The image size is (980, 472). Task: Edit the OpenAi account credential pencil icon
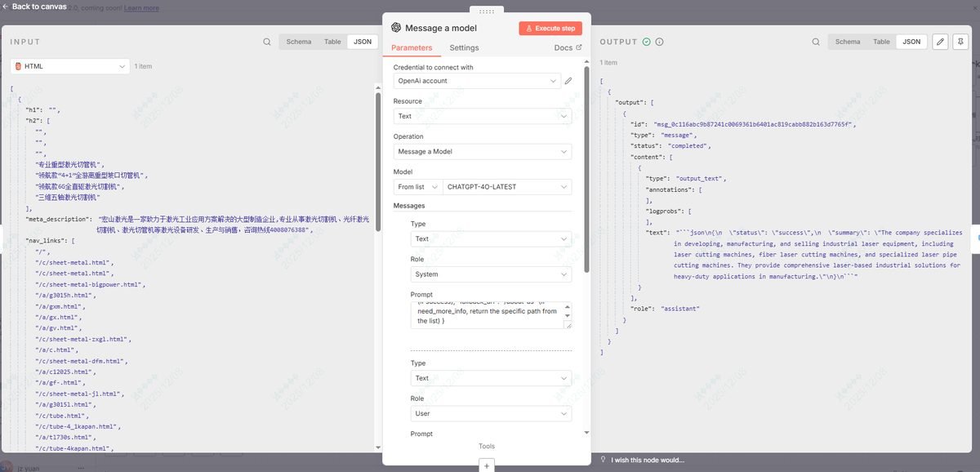568,81
